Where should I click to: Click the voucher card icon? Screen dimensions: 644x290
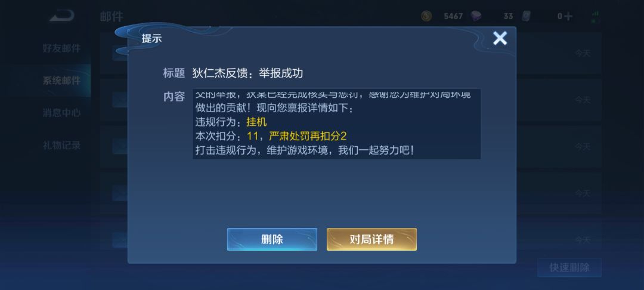click(x=526, y=16)
